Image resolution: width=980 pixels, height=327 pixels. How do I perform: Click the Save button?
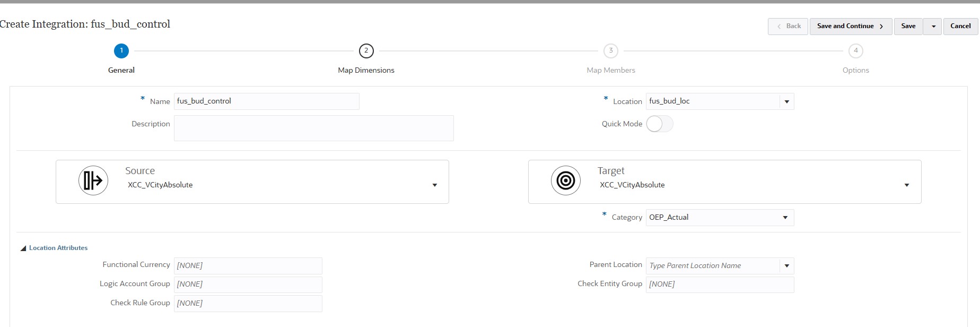click(x=908, y=27)
